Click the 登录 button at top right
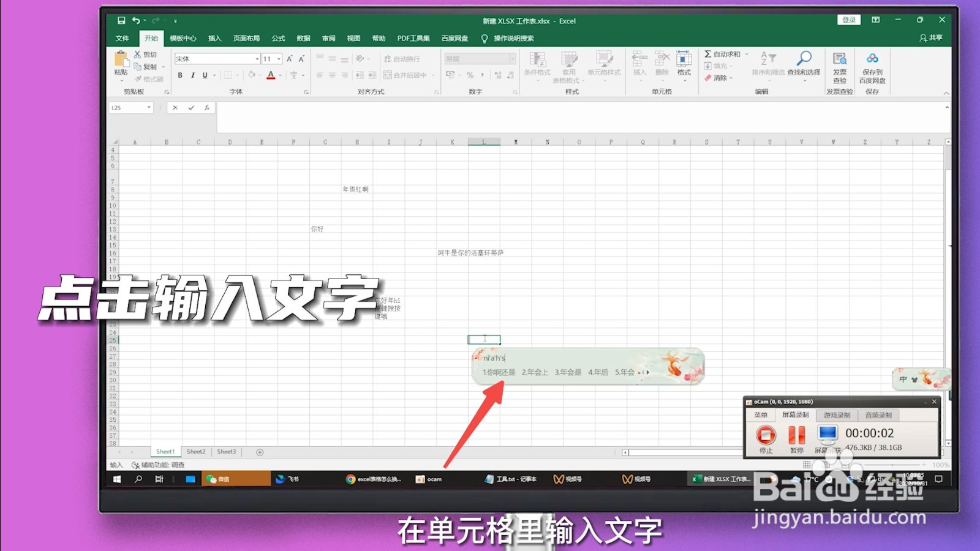Viewport: 980px width, 551px height. point(848,19)
